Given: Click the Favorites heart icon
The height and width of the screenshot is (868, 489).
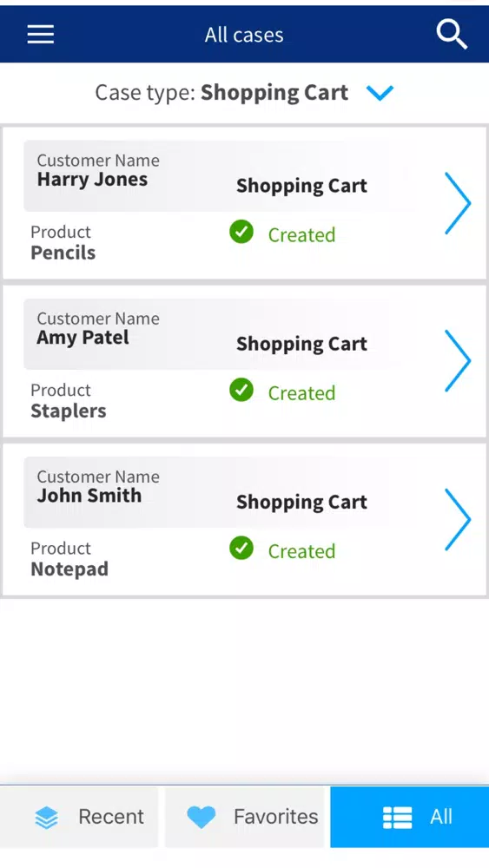Looking at the screenshot, I should (x=201, y=817).
